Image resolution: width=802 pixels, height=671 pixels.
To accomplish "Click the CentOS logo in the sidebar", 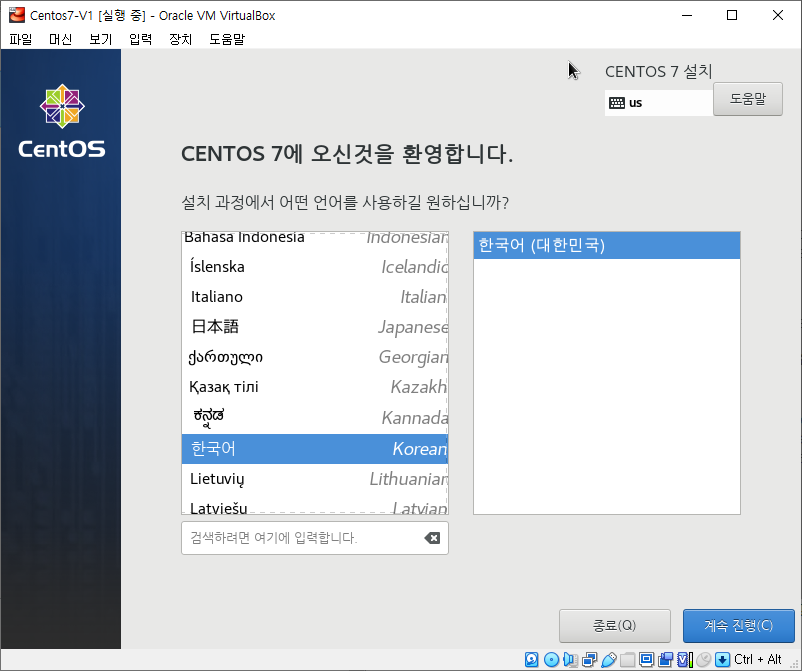I will pos(62,121).
